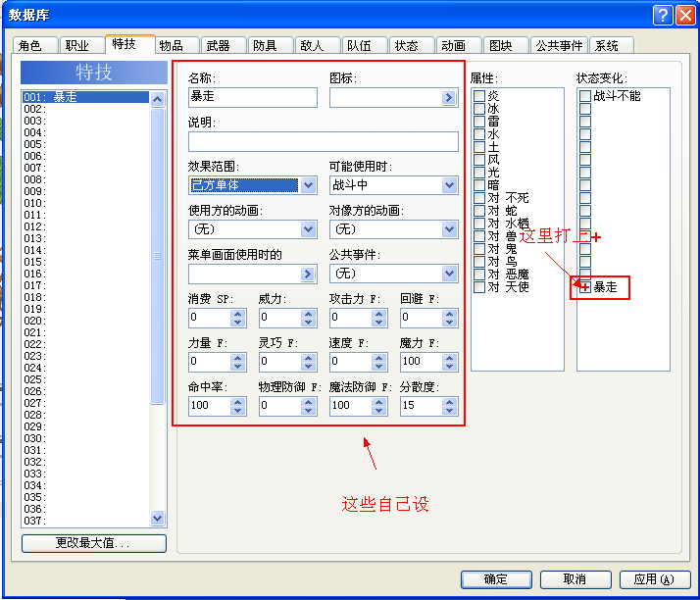Click the skill list scrollbar thumb
The image size is (700, 600).
click(157, 256)
